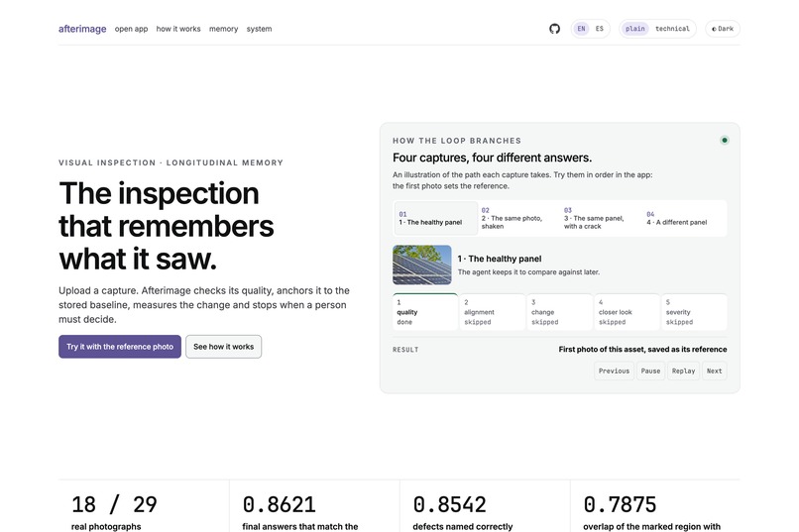This screenshot has width=799, height=532.
Task: Select capture tab '4 · A different panel'
Action: 684,218
